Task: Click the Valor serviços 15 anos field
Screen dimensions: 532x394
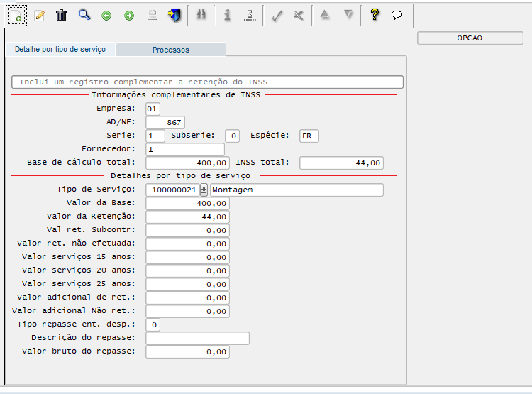Action: 188,257
